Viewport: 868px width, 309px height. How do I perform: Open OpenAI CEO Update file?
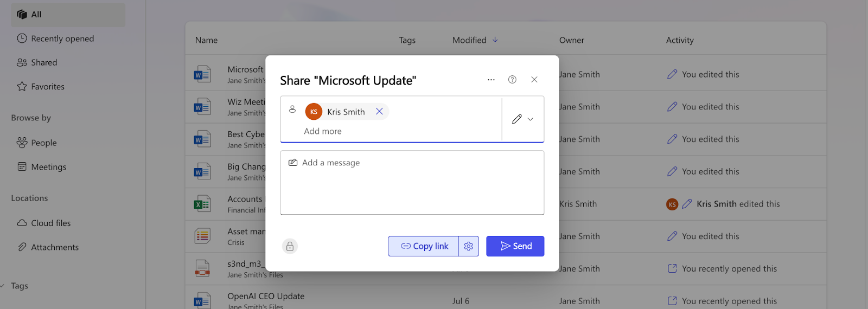point(266,296)
